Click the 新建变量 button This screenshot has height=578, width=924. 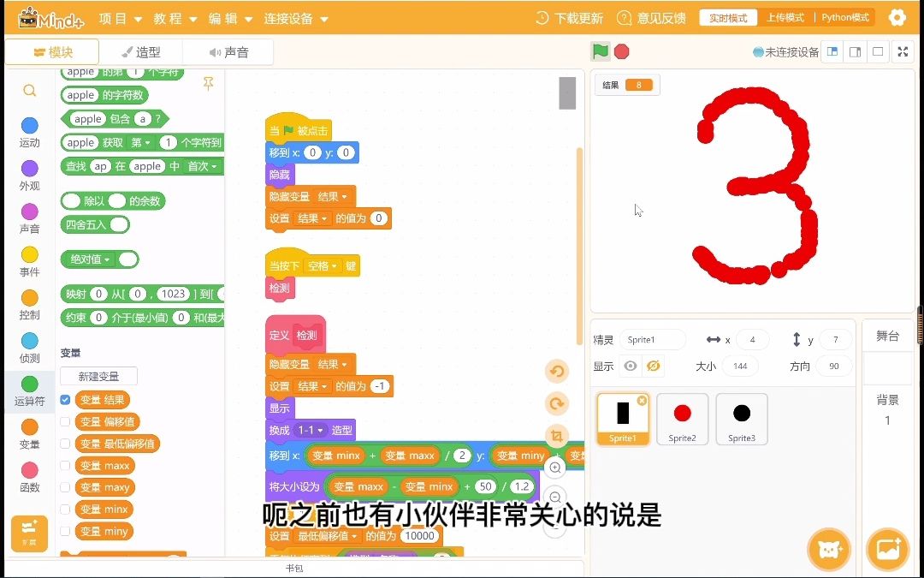pos(98,375)
